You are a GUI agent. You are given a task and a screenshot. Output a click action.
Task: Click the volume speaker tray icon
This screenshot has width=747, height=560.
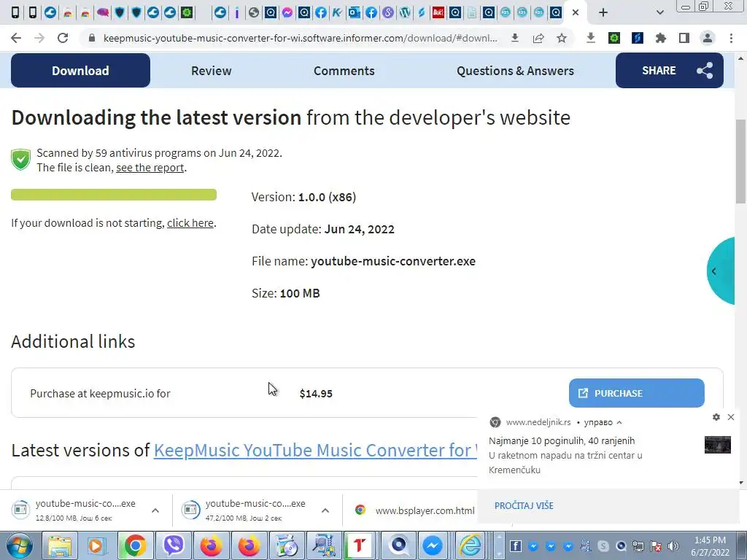click(x=673, y=546)
